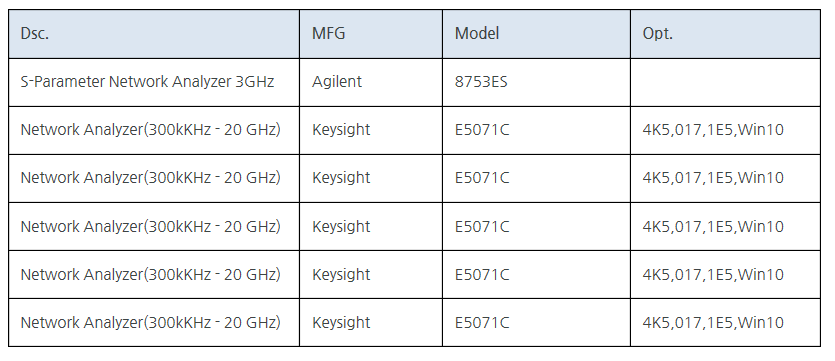Image resolution: width=835 pixels, height=361 pixels.
Task: Click the first Keysight manufacturer cell
Action: pyautogui.click(x=371, y=130)
